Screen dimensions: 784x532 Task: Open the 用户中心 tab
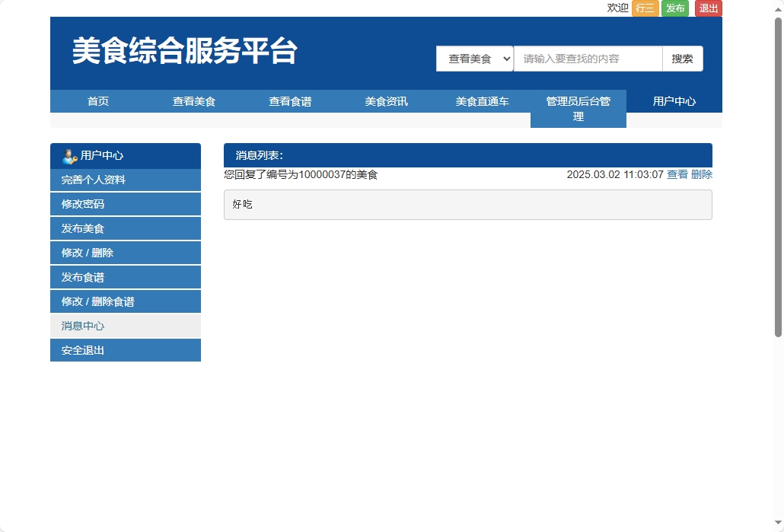click(x=674, y=100)
